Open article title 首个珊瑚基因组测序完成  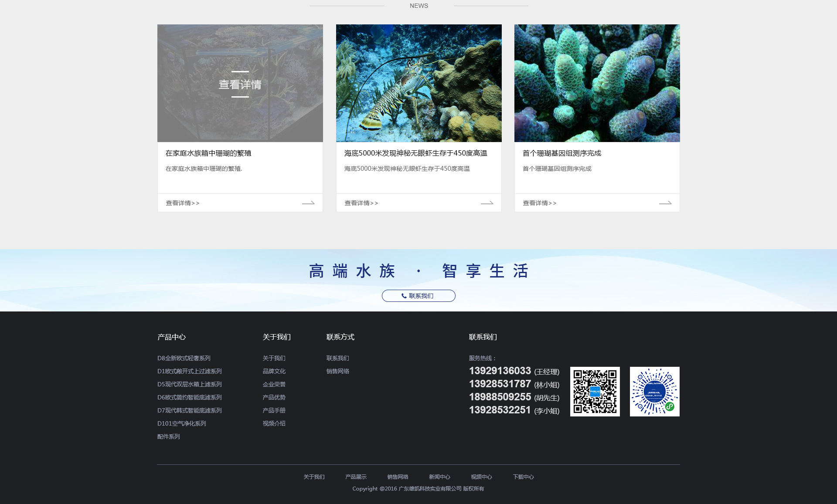(x=561, y=153)
